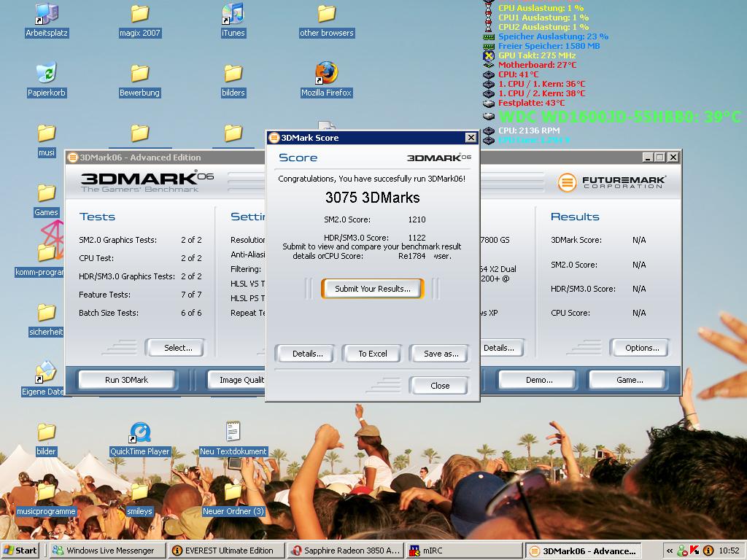Image resolution: width=747 pixels, height=560 pixels.
Task: Switch to Windows Live Messenger taskbar item
Action: [107, 551]
